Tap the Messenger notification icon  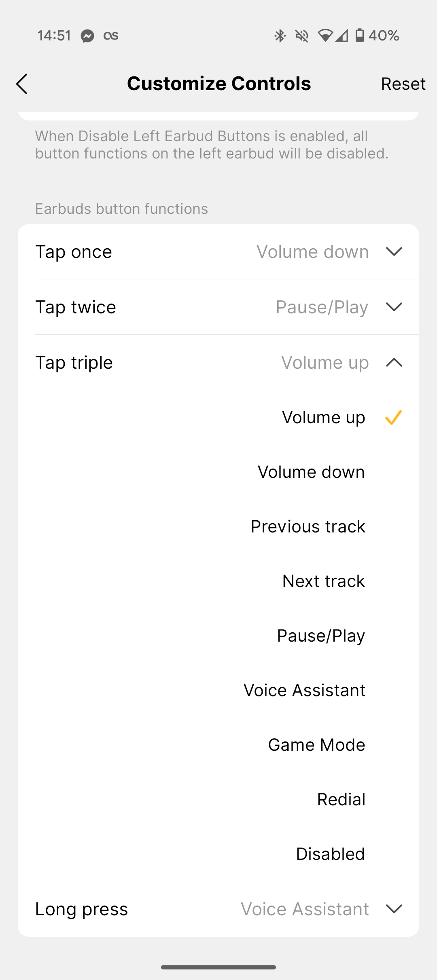[87, 36]
